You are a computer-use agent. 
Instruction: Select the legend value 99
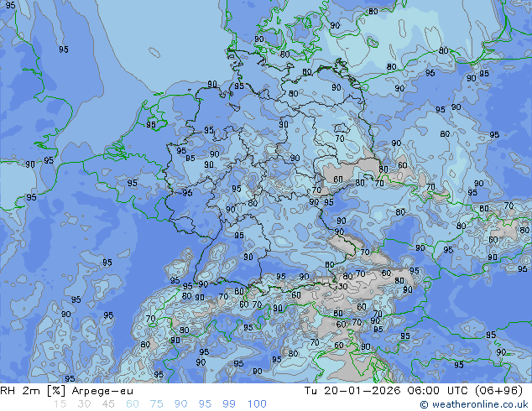coord(229,404)
